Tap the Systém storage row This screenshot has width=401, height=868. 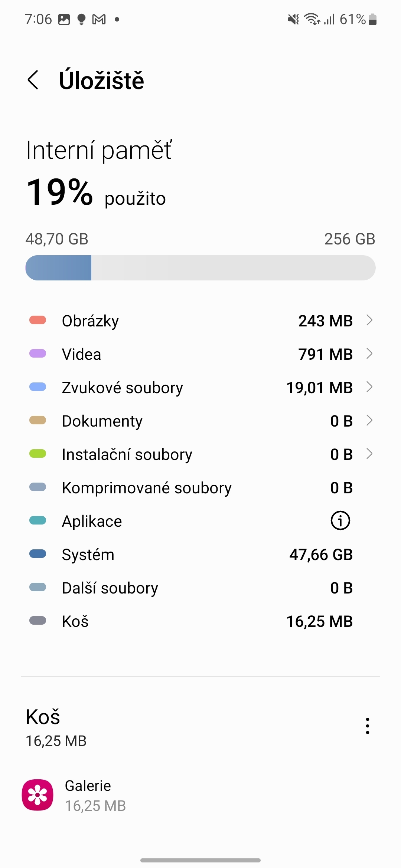tap(200, 555)
